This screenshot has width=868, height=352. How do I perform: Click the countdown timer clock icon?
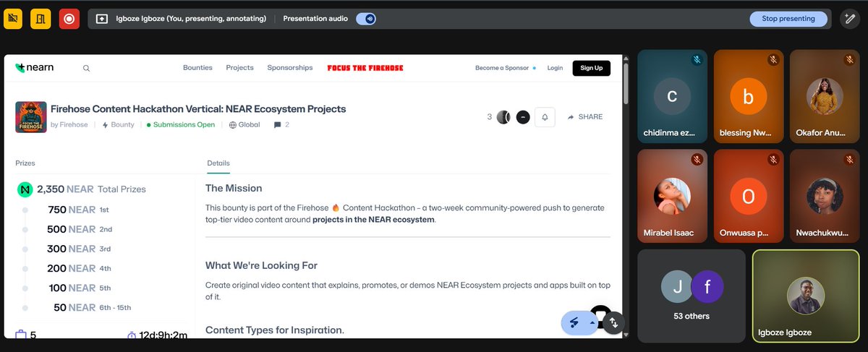132,335
